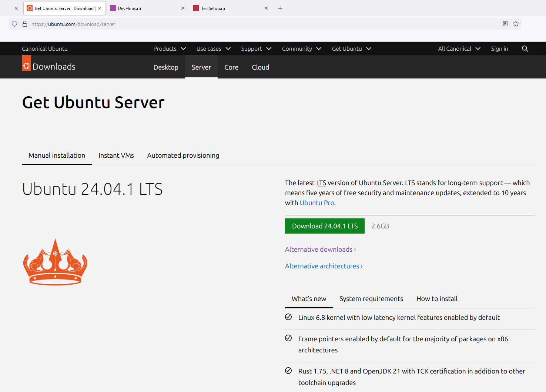Expand the Products dropdown menu
The width and height of the screenshot is (546, 392).
(170, 49)
